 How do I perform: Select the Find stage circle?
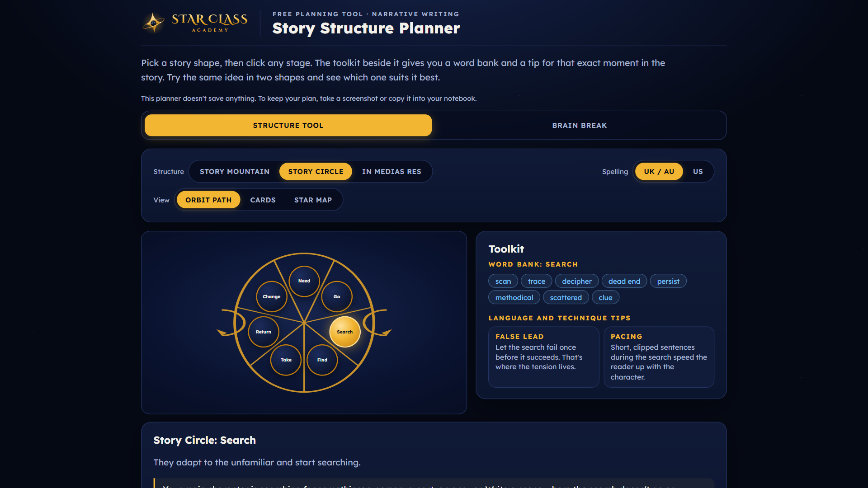322,360
